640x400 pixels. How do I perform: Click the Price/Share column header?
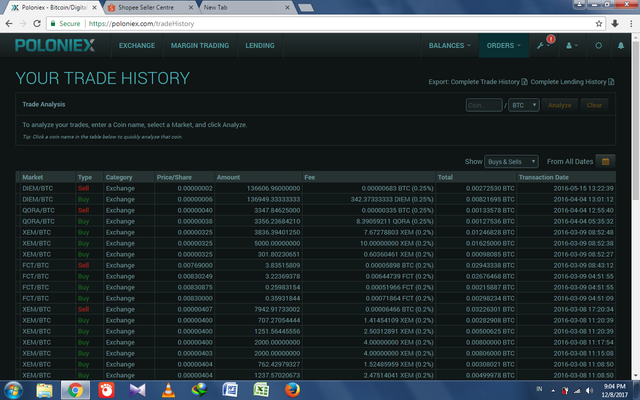tap(174, 177)
